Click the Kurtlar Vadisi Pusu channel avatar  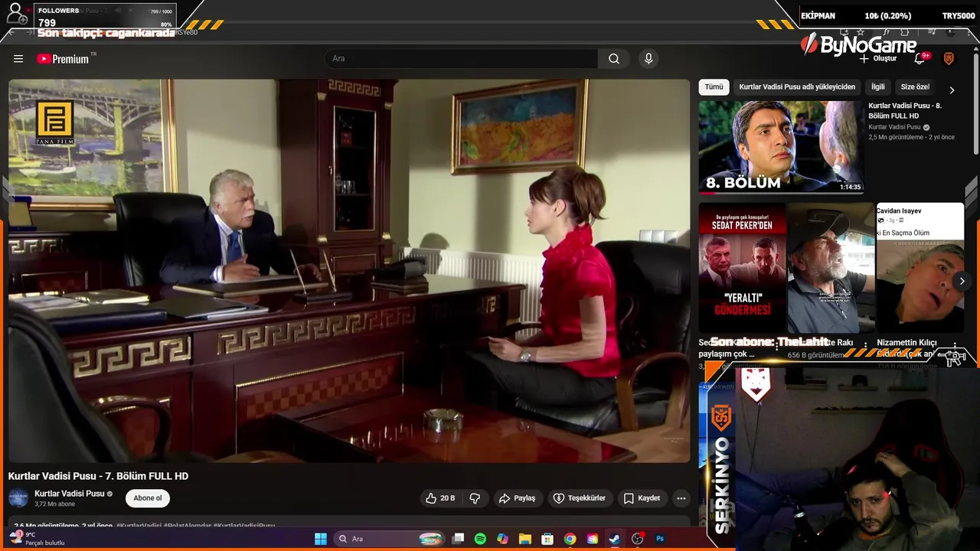tap(18, 498)
